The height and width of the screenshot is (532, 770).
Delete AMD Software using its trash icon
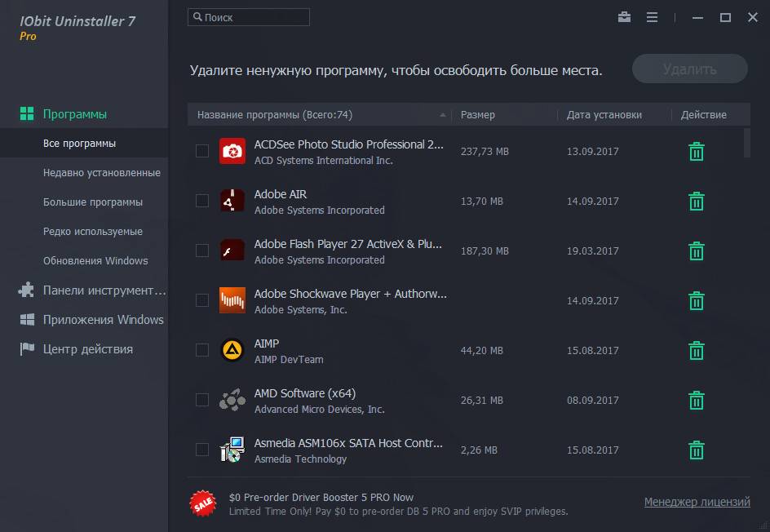coord(696,401)
